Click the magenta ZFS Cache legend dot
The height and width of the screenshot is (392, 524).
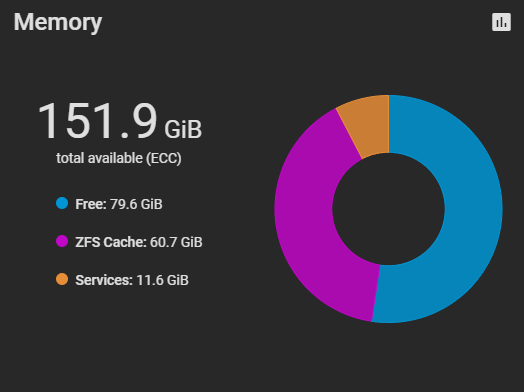click(62, 241)
